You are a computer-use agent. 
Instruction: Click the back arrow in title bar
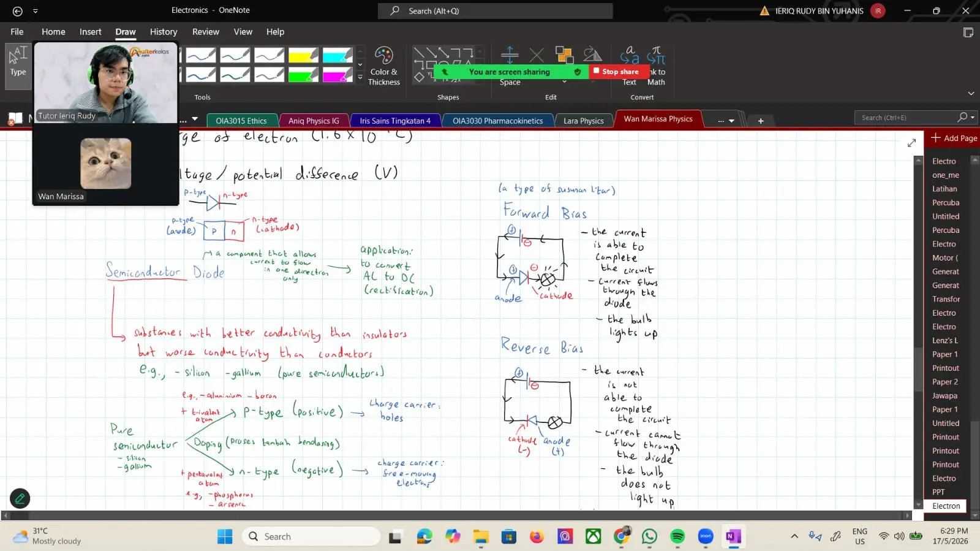[18, 11]
